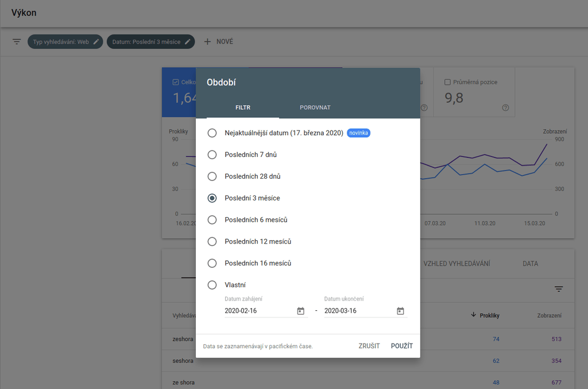Viewport: 588px width, 389px height.
Task: Click the filter icon beside the search type chip
Action: coord(17,41)
